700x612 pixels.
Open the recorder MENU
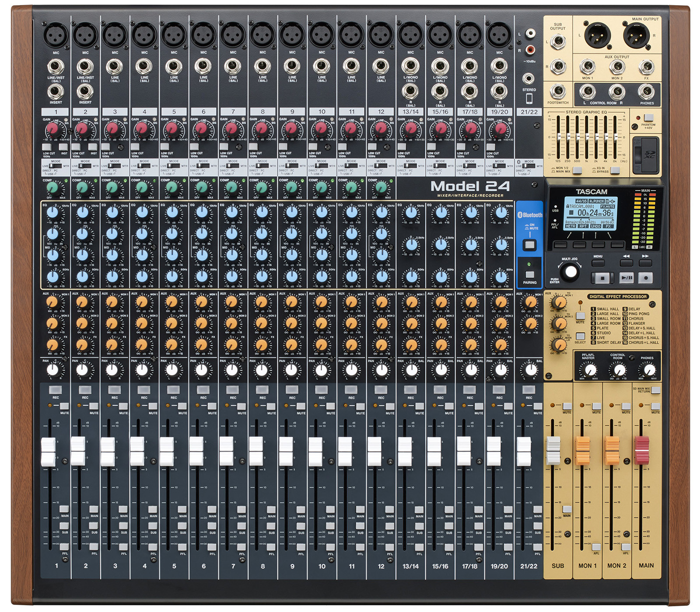[597, 263]
